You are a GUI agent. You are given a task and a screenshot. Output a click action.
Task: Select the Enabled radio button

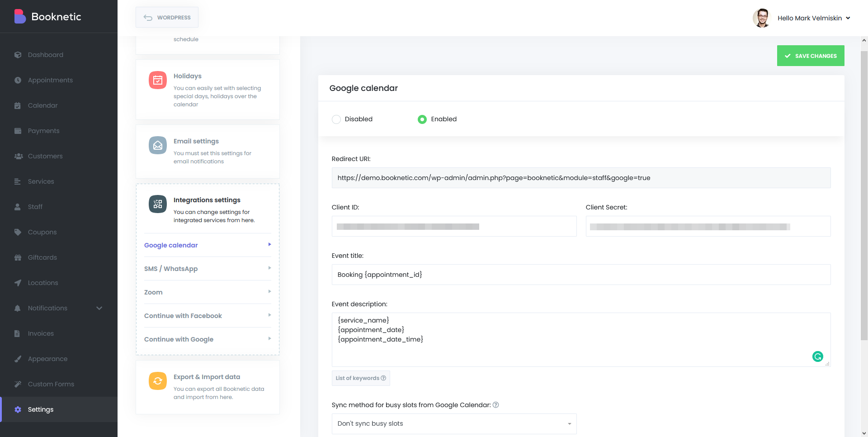point(422,119)
